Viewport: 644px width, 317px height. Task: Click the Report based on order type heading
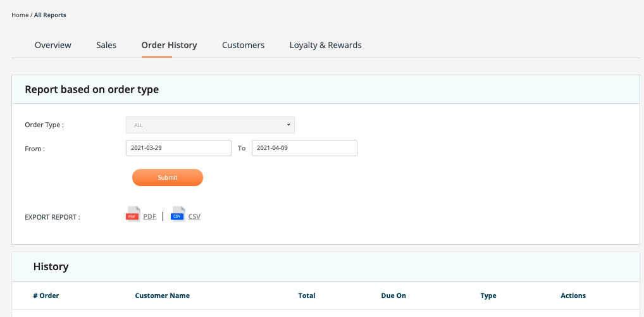coord(92,89)
